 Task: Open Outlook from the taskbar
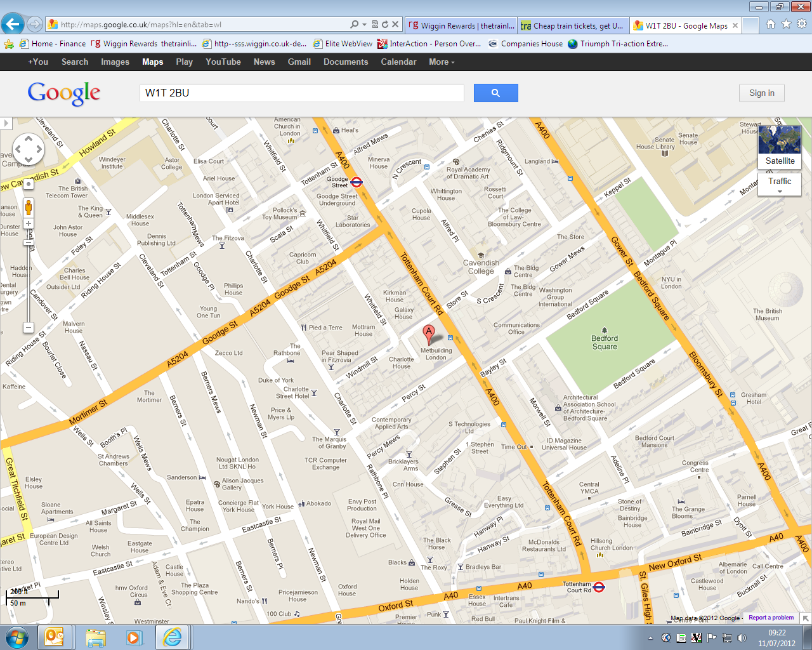[54, 637]
